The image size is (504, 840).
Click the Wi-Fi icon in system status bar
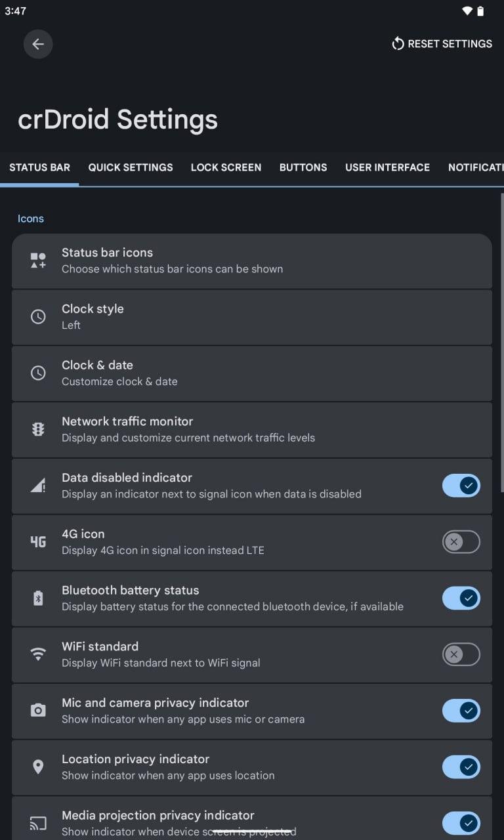click(x=467, y=11)
